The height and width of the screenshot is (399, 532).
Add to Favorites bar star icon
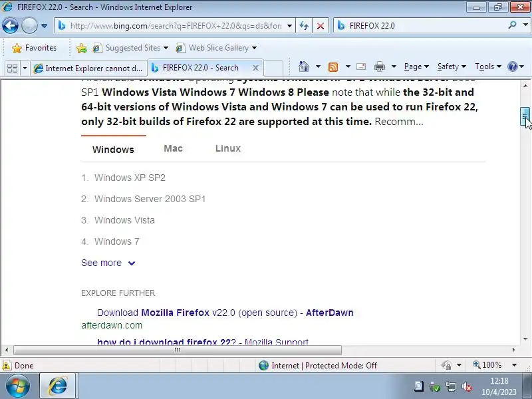click(x=81, y=48)
